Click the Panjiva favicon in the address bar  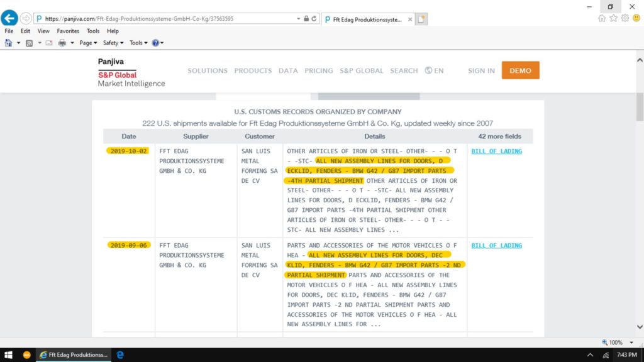click(40, 18)
